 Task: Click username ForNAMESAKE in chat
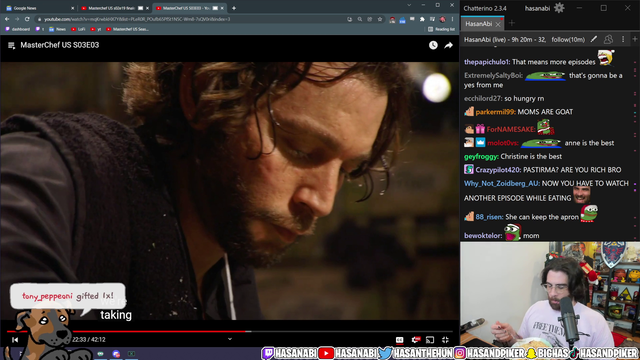(510, 129)
